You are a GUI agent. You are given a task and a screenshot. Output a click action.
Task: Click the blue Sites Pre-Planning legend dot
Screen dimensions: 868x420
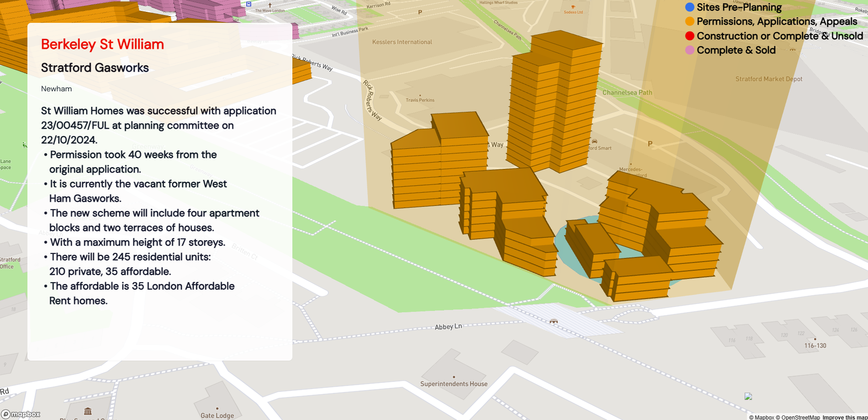(690, 7)
